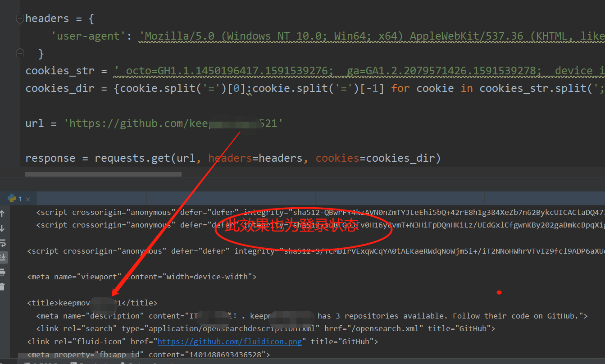This screenshot has width=605, height=364.
Task: Click the response variable name
Action: tap(50, 158)
